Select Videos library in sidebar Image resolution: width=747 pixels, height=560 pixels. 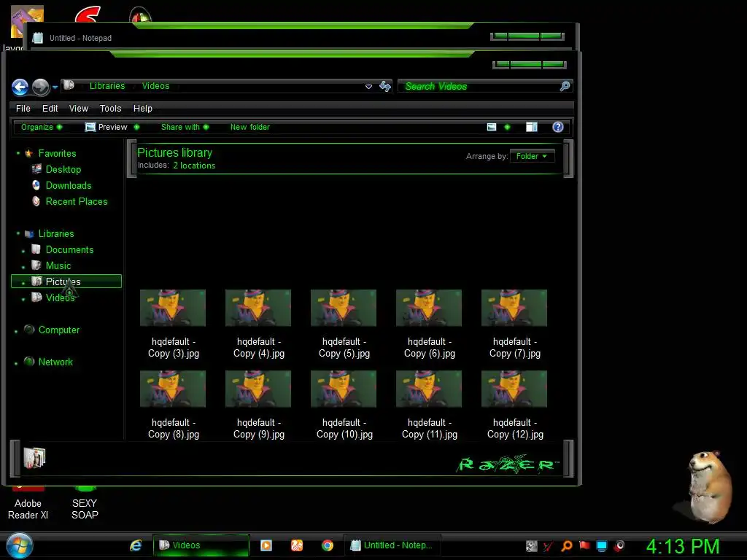click(60, 298)
